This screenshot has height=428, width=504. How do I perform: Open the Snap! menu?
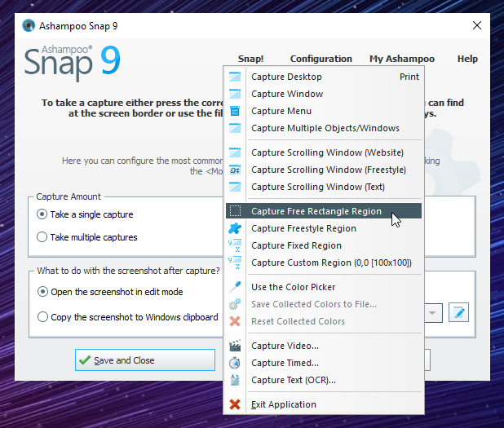coord(250,59)
